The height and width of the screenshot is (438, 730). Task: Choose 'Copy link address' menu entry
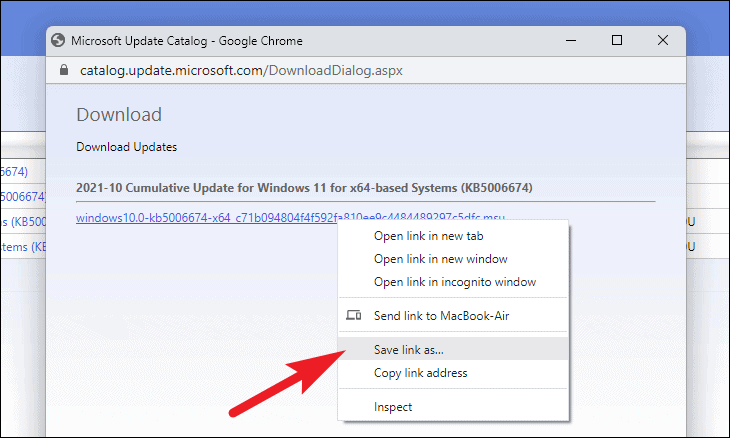[453, 372]
